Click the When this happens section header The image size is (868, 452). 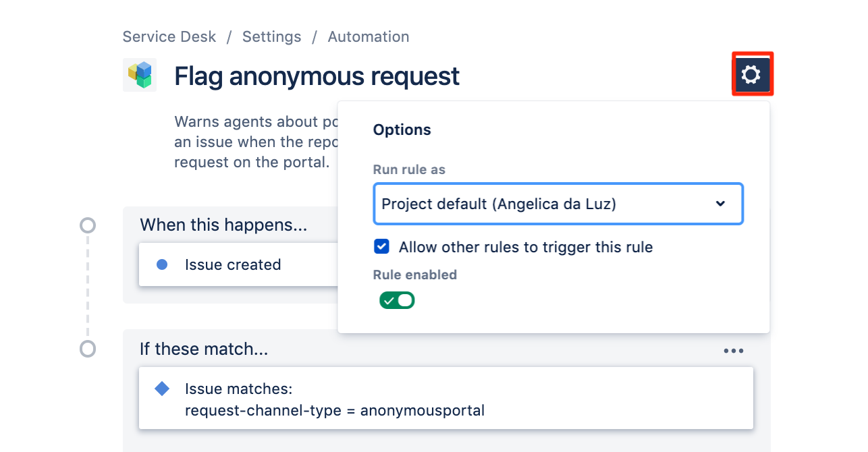(x=223, y=225)
